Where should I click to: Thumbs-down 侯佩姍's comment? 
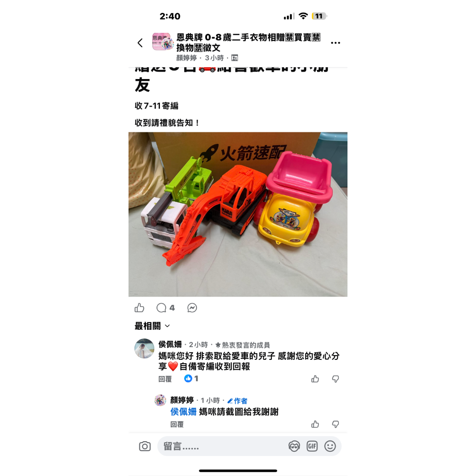click(x=336, y=379)
